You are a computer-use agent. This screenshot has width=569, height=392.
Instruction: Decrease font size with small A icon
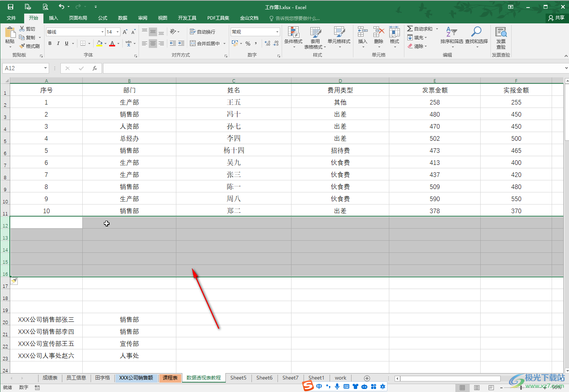pyautogui.click(x=133, y=32)
